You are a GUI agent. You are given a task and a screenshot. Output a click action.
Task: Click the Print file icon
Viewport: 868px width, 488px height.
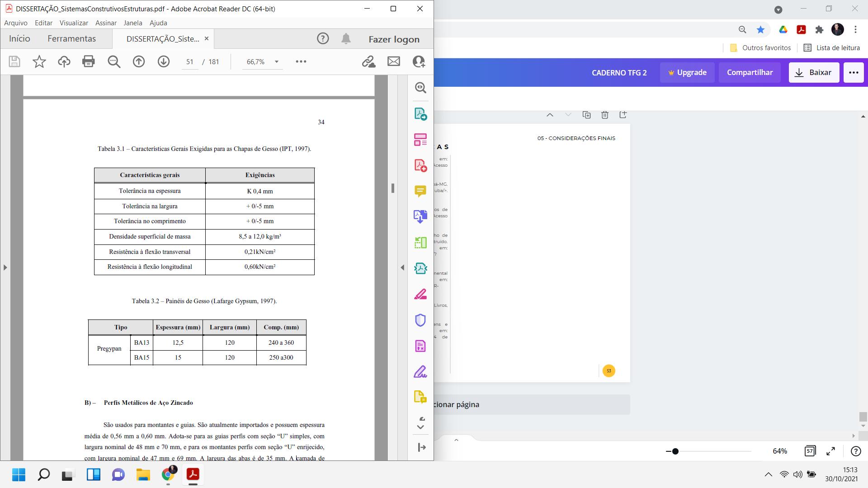tap(89, 61)
